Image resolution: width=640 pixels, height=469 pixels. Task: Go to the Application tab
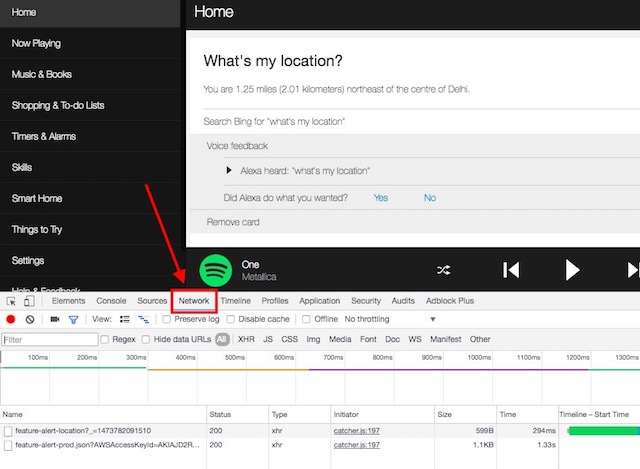[320, 301]
